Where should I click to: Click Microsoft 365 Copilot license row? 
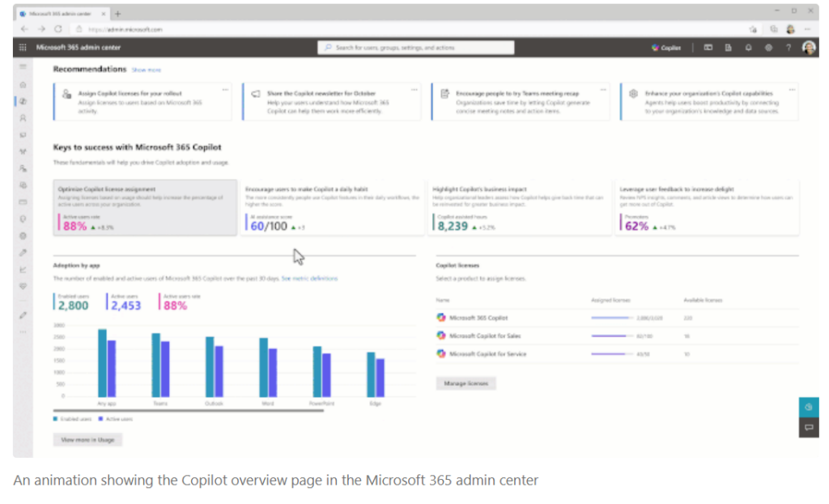coord(617,318)
